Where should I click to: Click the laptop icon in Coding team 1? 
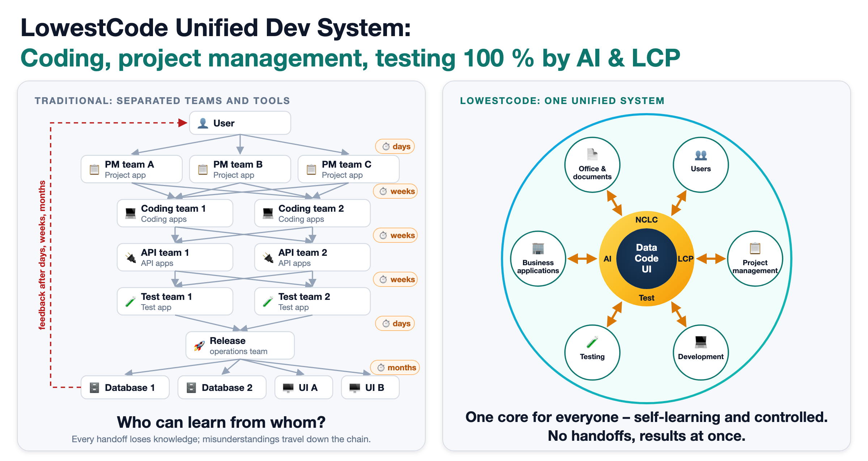pos(131,214)
